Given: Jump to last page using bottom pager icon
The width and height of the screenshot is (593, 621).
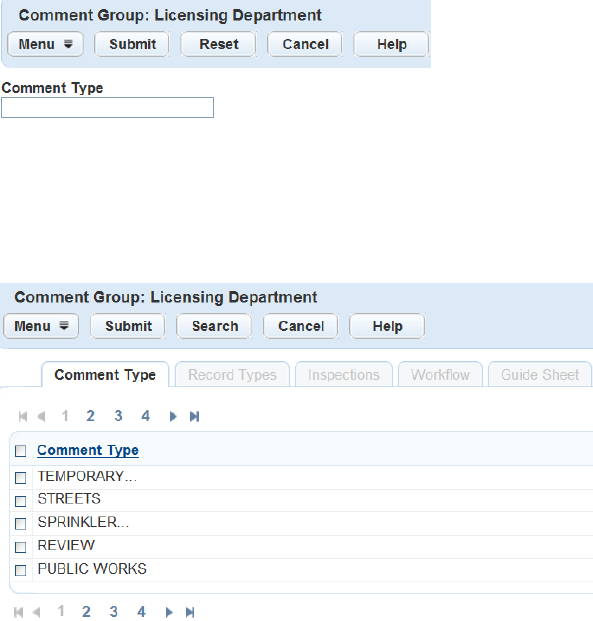Looking at the screenshot, I should click(190, 612).
